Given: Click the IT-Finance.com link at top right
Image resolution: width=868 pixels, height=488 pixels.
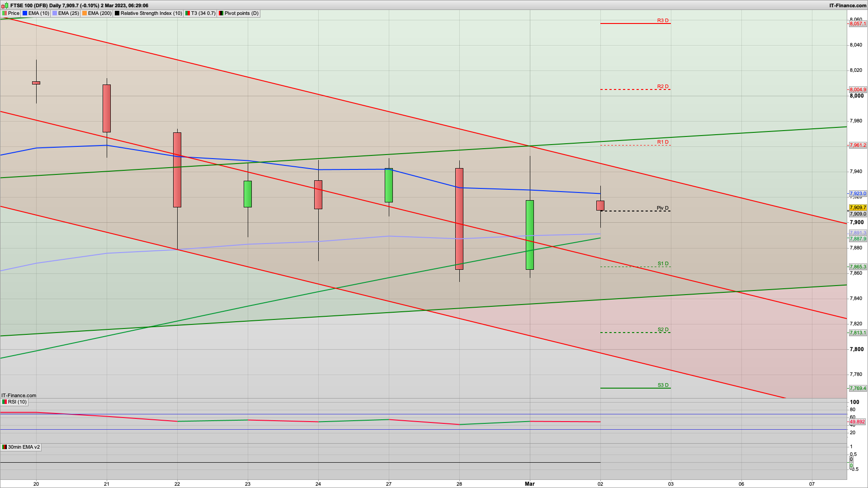Looking at the screenshot, I should [x=848, y=5].
